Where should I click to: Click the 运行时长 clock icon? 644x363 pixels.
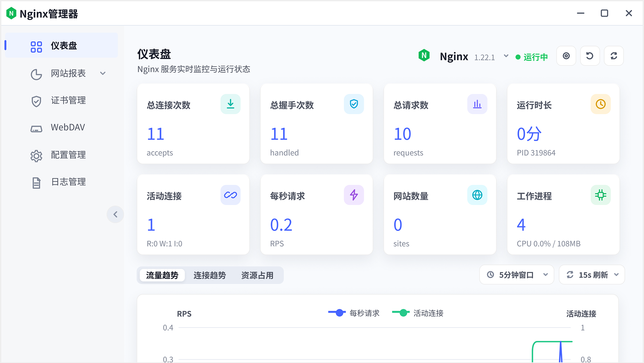(x=601, y=104)
